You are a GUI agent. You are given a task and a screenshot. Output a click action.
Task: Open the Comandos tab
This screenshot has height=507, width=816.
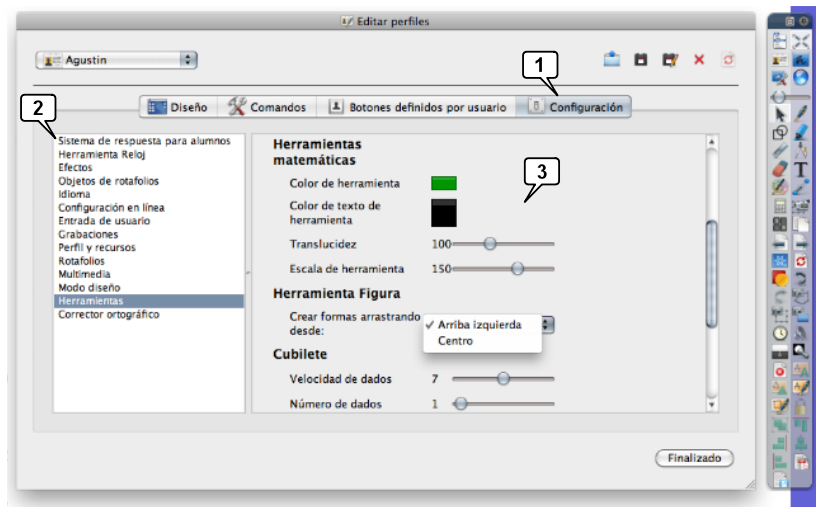(x=266, y=106)
